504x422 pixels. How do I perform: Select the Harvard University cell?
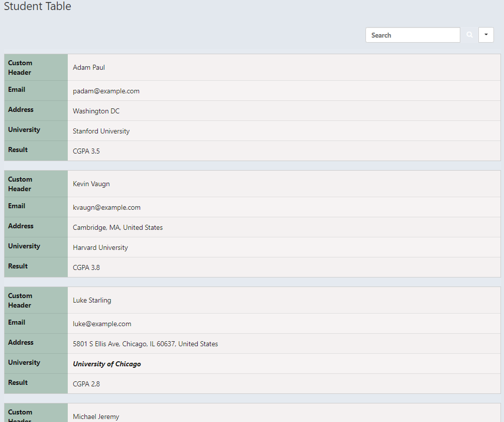[100, 247]
